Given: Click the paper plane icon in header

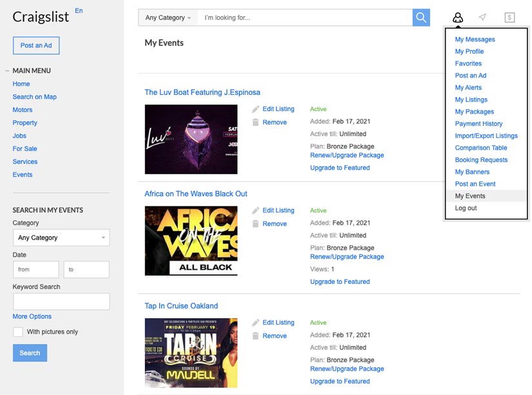Looking at the screenshot, I should (482, 17).
